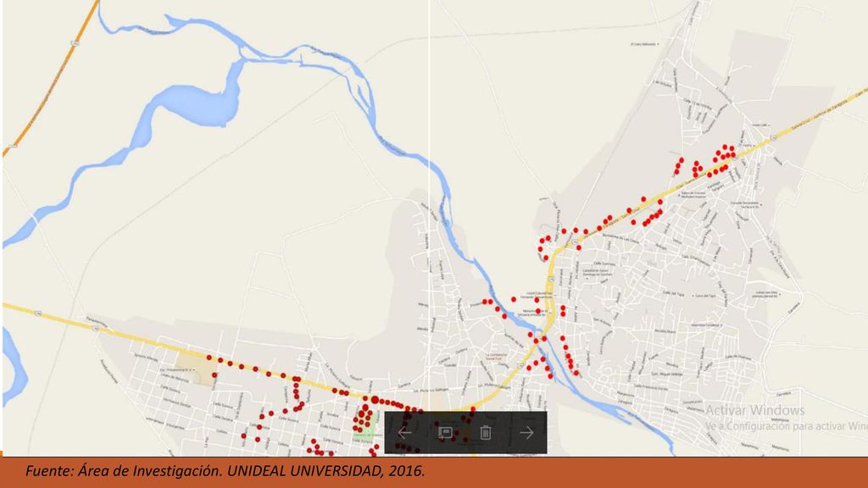Click the left back arrow in dark overlay
The width and height of the screenshot is (868, 488).
click(404, 433)
